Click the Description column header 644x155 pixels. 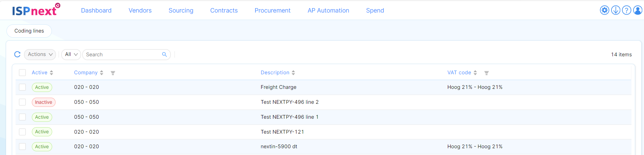click(x=275, y=73)
